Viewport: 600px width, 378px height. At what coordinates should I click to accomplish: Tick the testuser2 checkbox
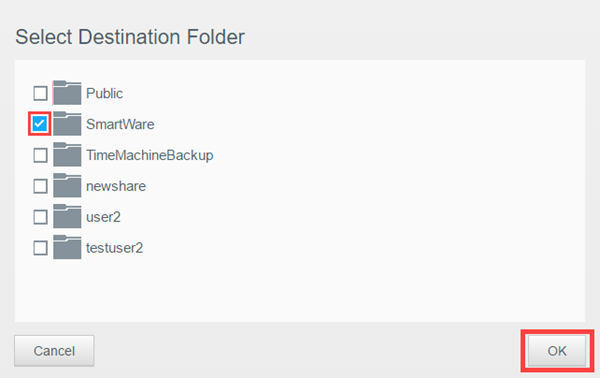click(40, 248)
